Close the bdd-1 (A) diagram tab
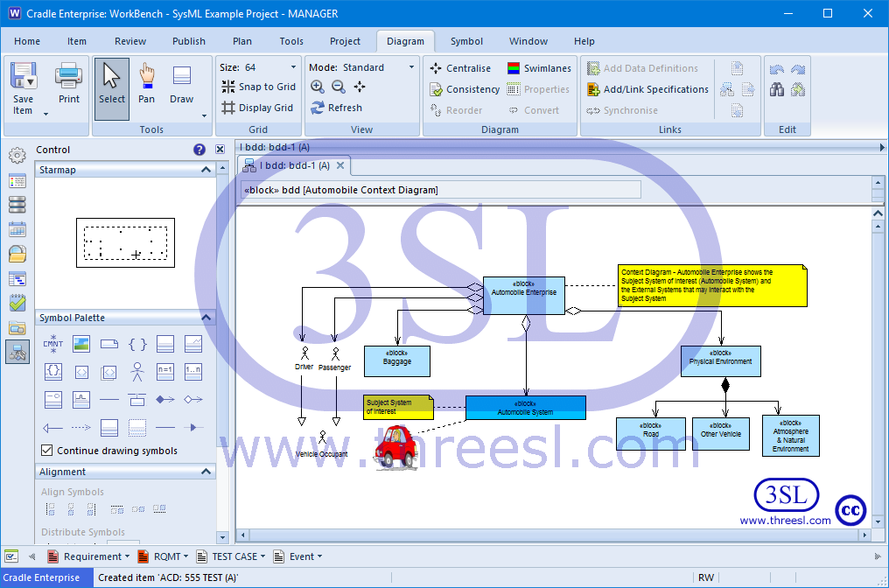 tap(340, 165)
